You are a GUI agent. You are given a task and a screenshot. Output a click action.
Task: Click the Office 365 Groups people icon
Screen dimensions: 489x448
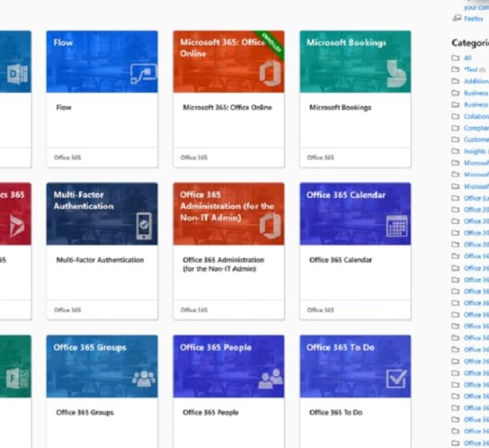point(143,378)
